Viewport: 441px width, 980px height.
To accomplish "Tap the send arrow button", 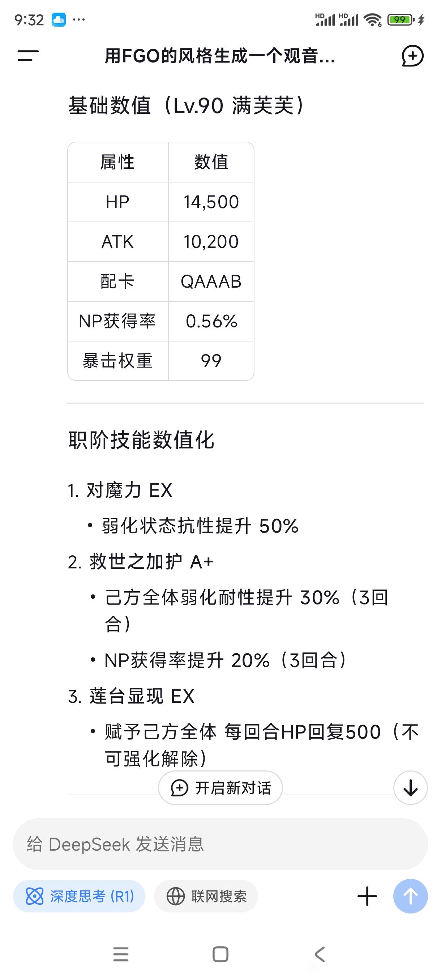I will click(410, 896).
